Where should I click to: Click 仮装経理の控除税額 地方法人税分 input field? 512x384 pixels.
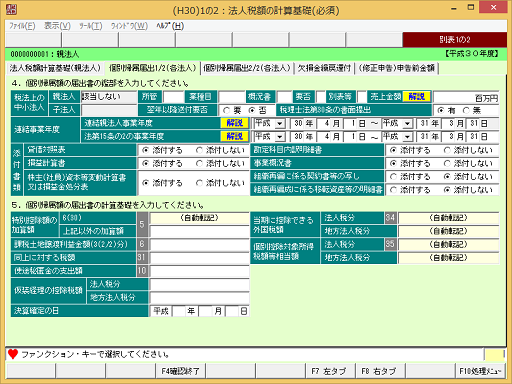[199, 298]
